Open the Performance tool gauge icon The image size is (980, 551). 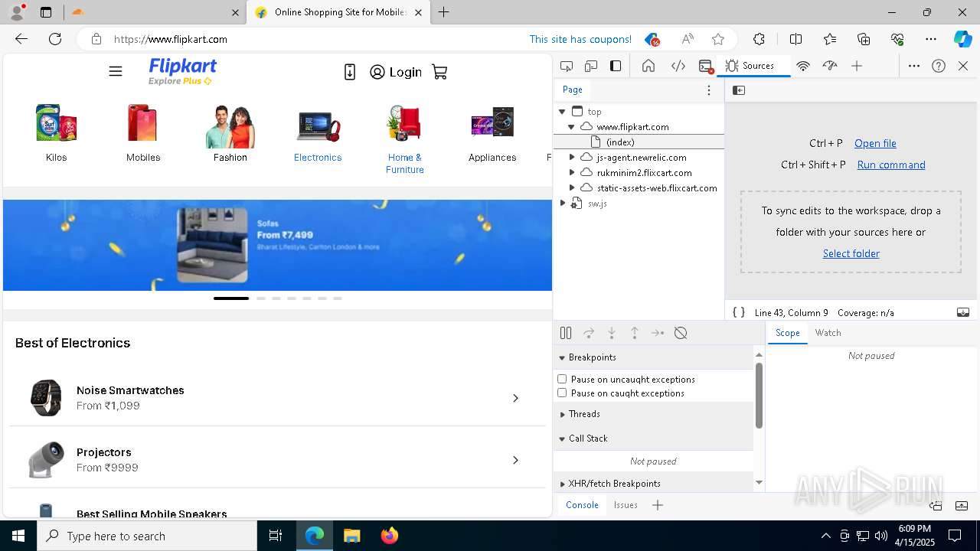tap(830, 66)
